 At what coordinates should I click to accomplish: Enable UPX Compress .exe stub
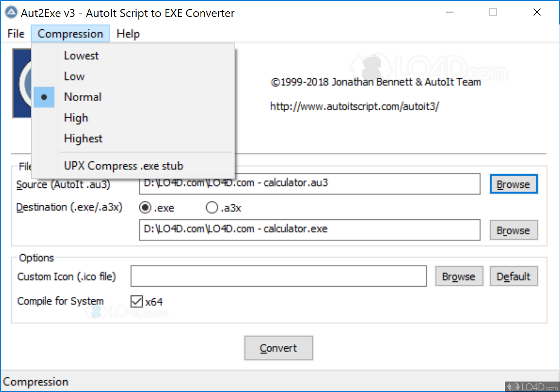[123, 166]
